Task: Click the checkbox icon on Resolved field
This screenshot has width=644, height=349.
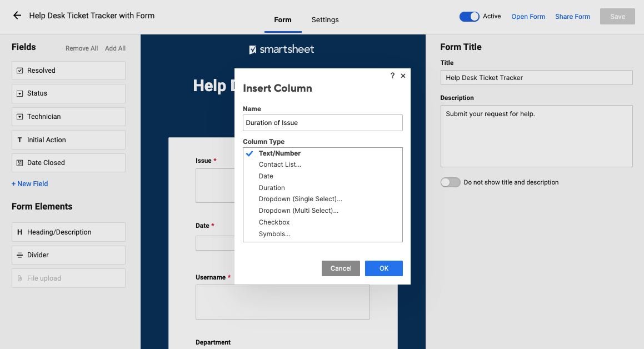Action: tap(21, 70)
